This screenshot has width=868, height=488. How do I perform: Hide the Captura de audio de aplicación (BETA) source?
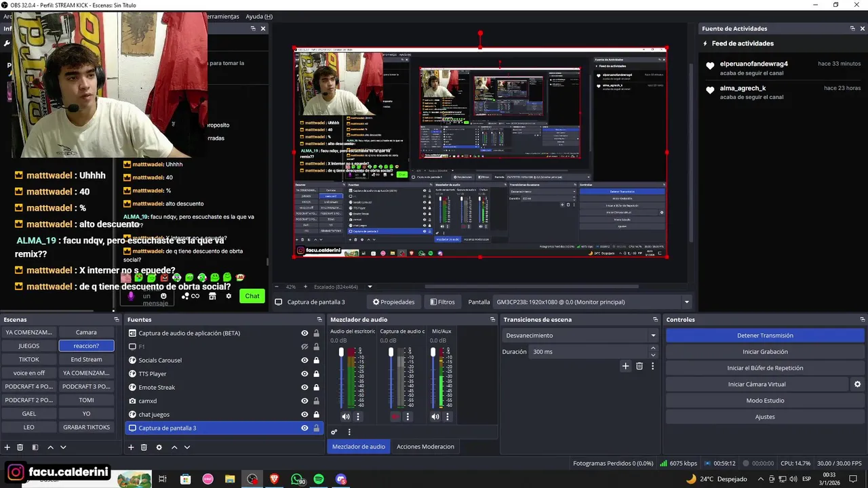tap(304, 333)
